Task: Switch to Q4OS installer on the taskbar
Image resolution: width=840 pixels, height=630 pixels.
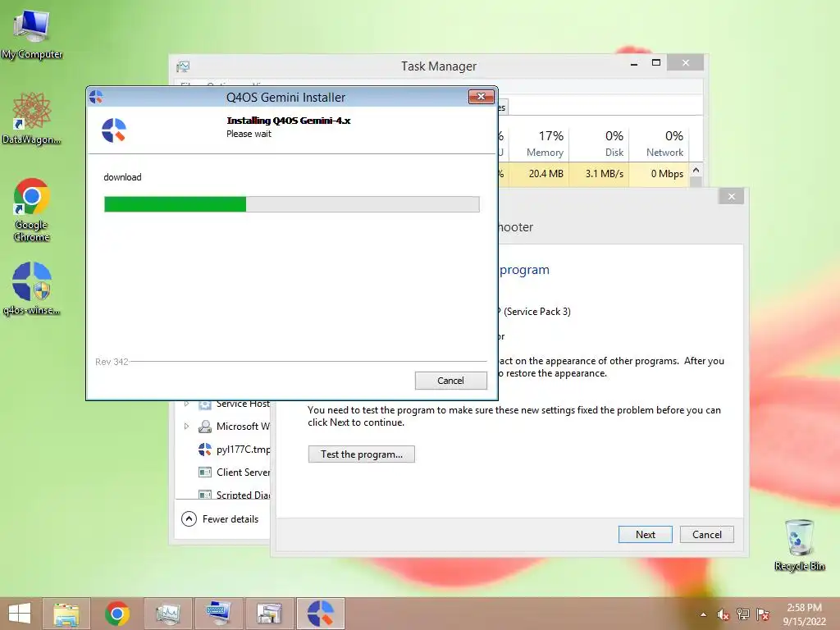Action: click(x=321, y=614)
